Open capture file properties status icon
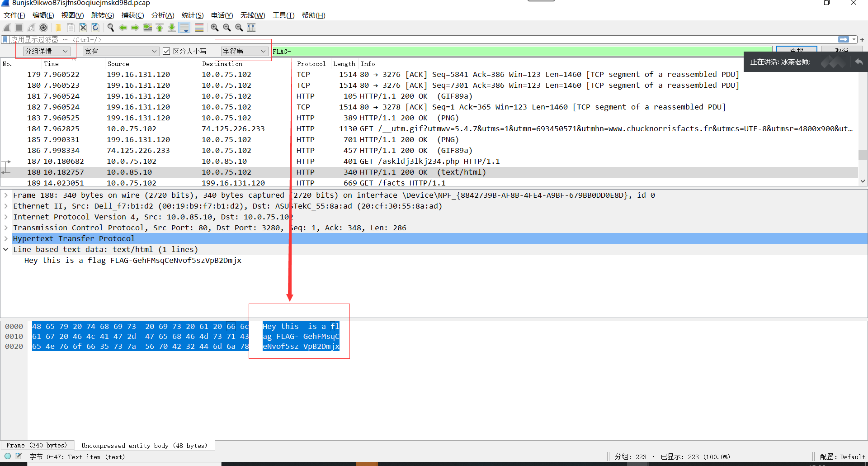The image size is (868, 466). [19, 456]
